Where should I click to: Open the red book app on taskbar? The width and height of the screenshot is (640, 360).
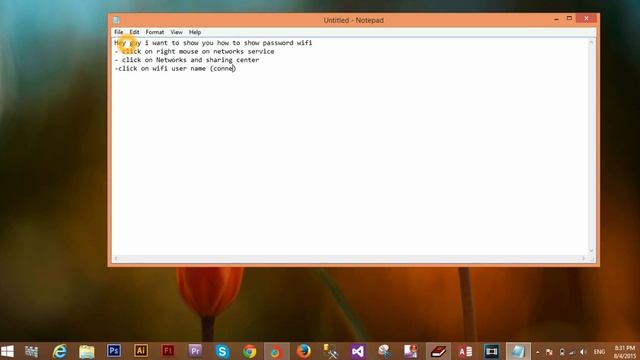438,351
